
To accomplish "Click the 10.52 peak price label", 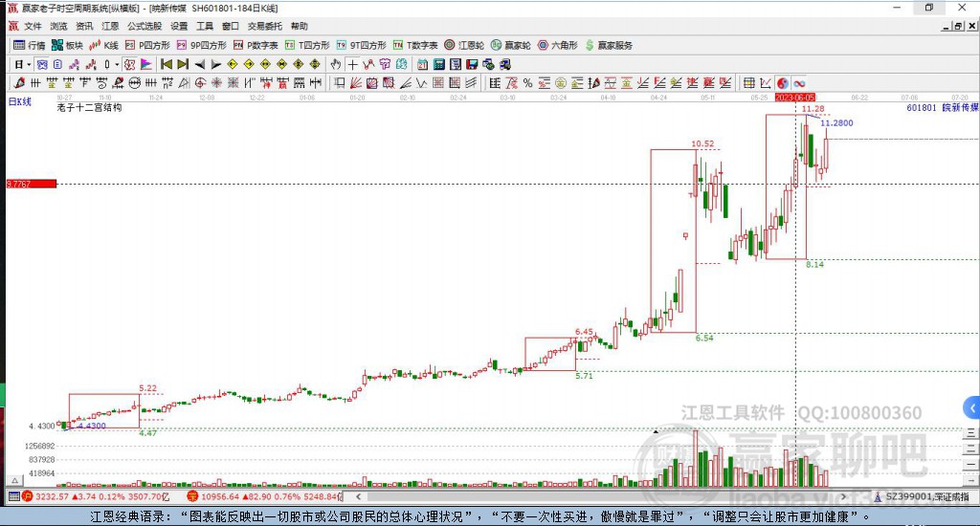I will [x=702, y=143].
